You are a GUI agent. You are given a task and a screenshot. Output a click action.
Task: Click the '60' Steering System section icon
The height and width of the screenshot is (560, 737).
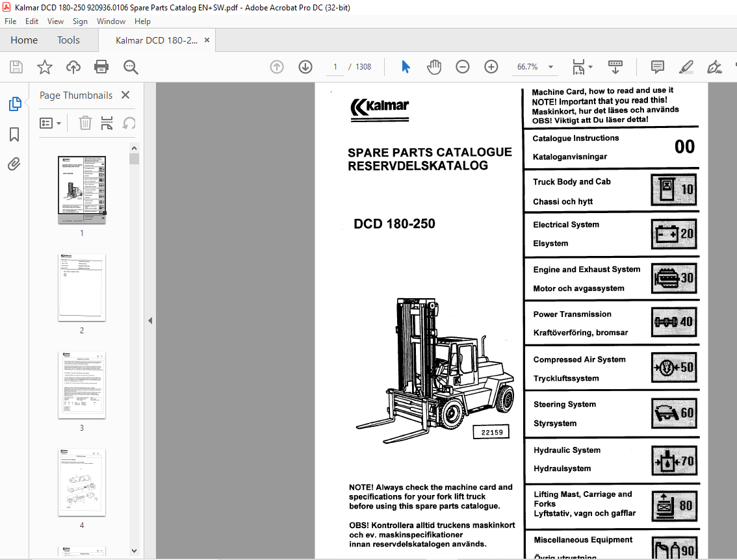pyautogui.click(x=674, y=413)
